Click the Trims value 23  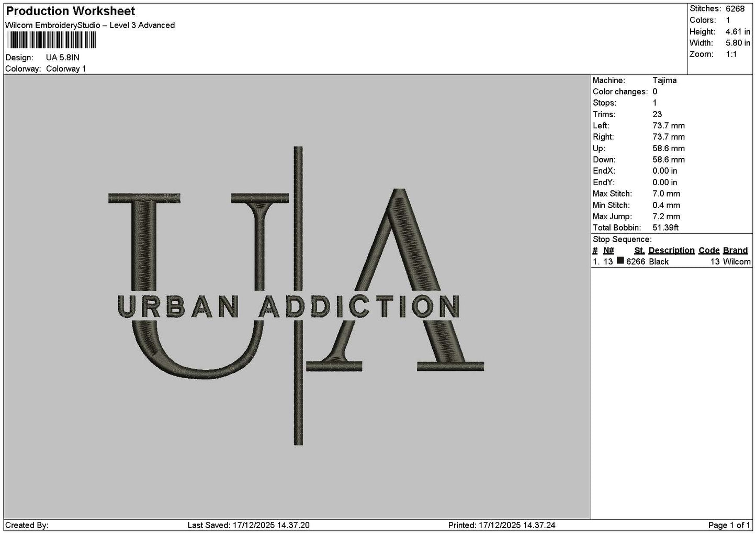(657, 115)
